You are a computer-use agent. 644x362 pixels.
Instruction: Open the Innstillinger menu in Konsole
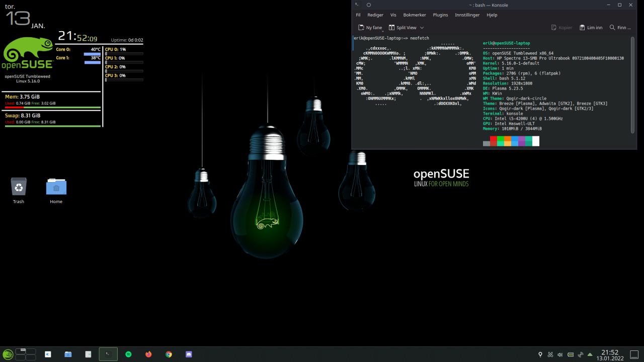click(467, 15)
